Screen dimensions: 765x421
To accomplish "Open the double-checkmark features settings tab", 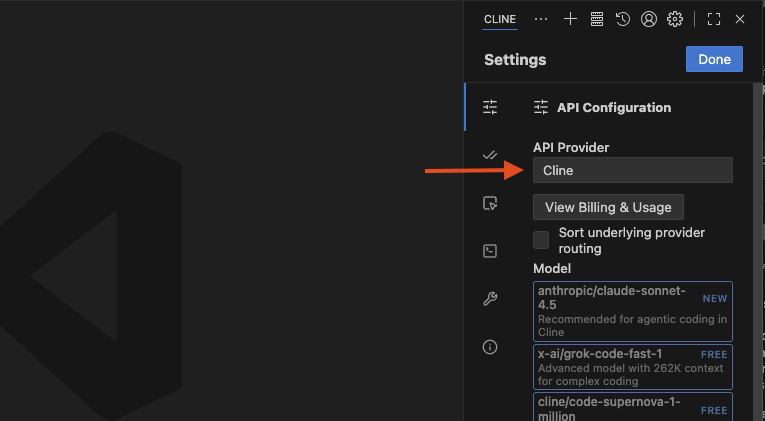I will click(490, 155).
